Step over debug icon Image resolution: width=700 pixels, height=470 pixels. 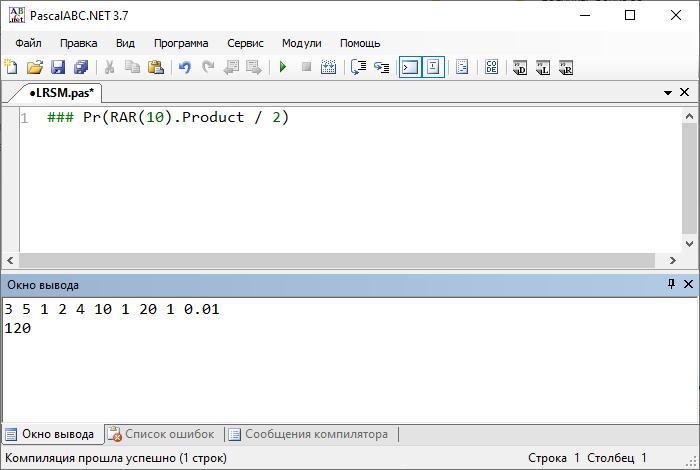(358, 67)
